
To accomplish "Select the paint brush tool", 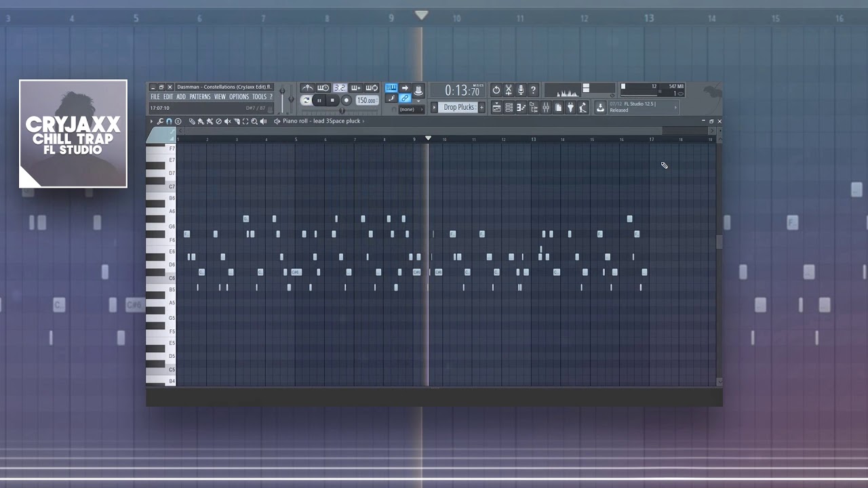I will pos(201,121).
